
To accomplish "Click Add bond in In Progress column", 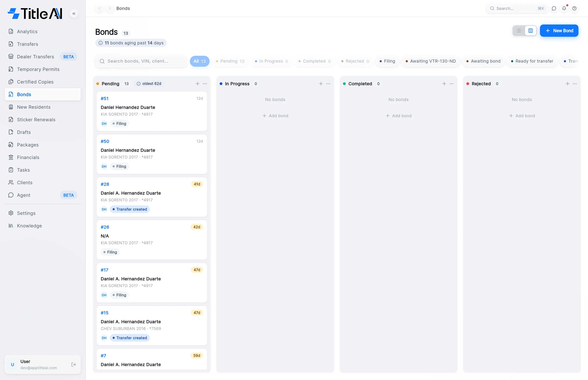I will point(275,116).
